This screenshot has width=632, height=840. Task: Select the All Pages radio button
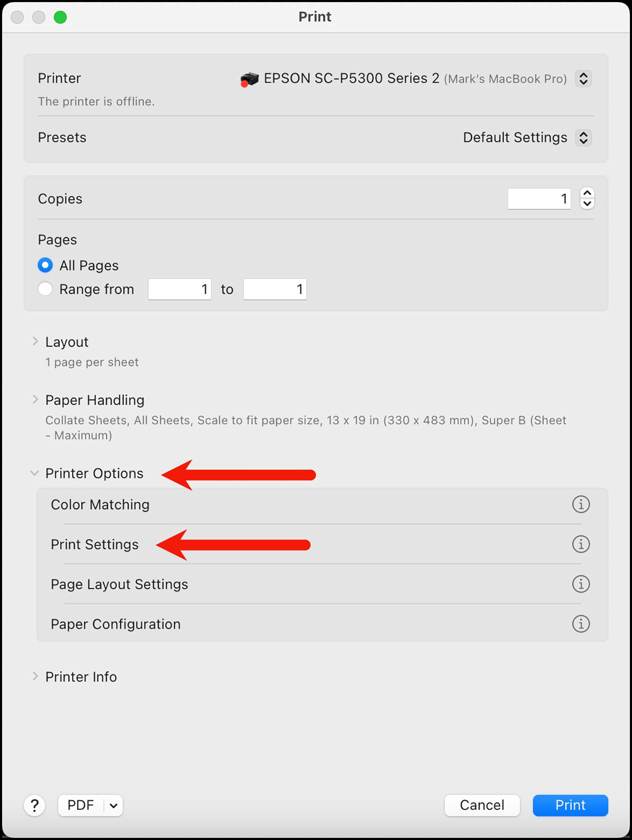click(x=45, y=265)
